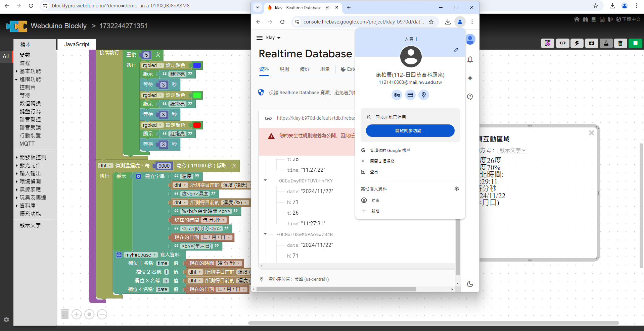This screenshot has height=331, width=644.
Task: Click the red color swatch on the rgbled block
Action: [197, 125]
